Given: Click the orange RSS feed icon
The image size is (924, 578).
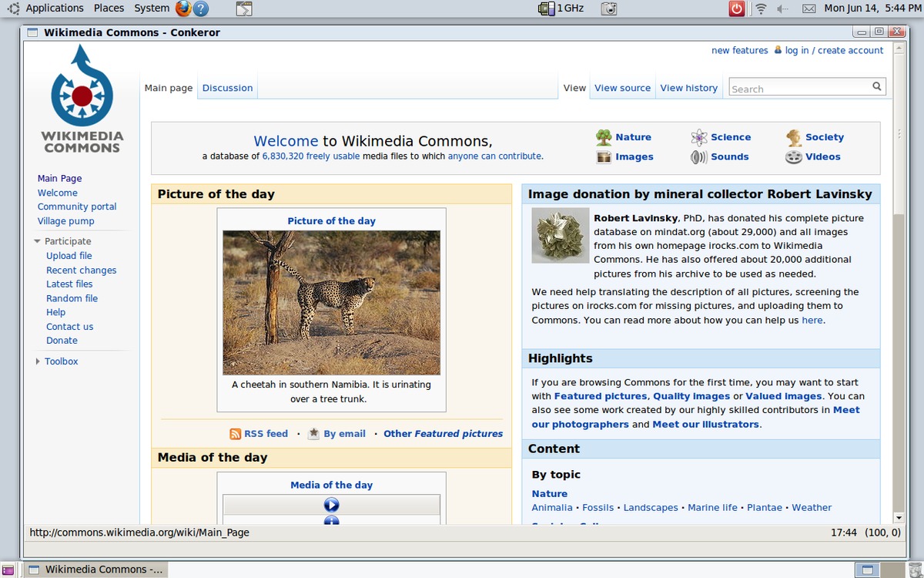Looking at the screenshot, I should point(236,434).
